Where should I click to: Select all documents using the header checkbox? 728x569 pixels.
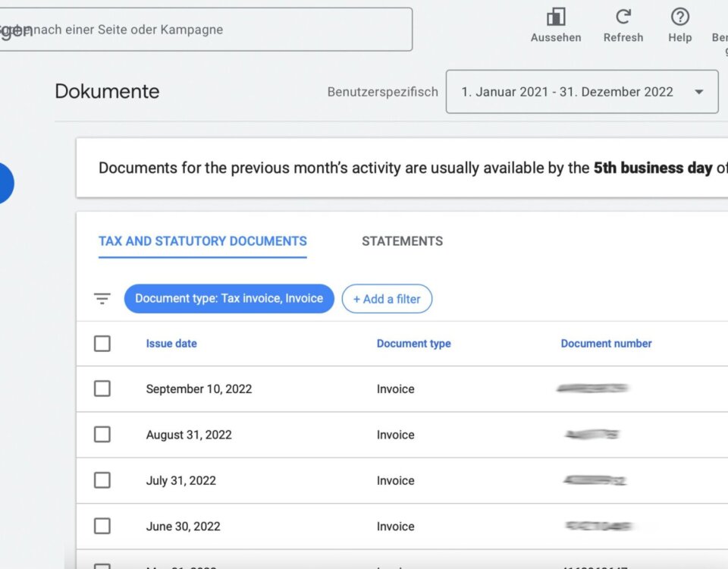click(x=102, y=343)
